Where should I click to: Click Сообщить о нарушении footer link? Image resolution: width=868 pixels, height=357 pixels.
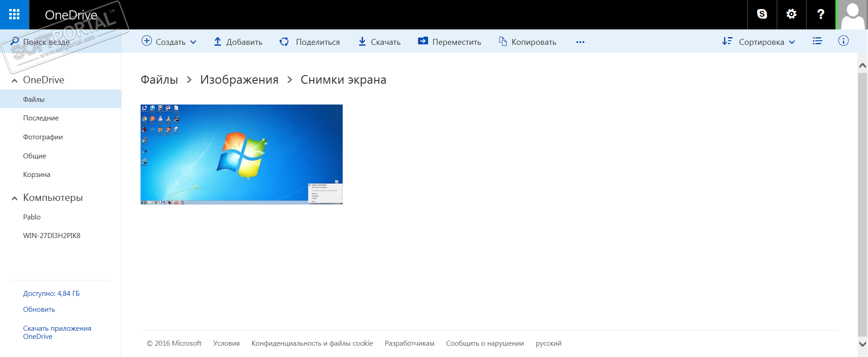[485, 343]
